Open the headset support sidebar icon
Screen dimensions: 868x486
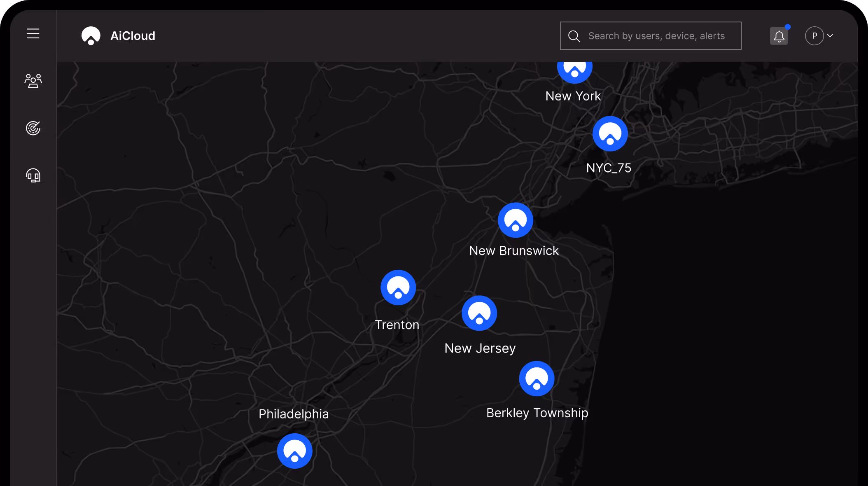33,175
